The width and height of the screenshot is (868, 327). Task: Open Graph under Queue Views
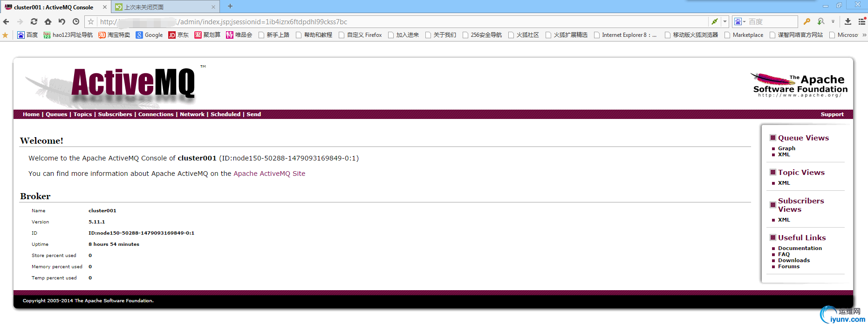tap(786, 148)
